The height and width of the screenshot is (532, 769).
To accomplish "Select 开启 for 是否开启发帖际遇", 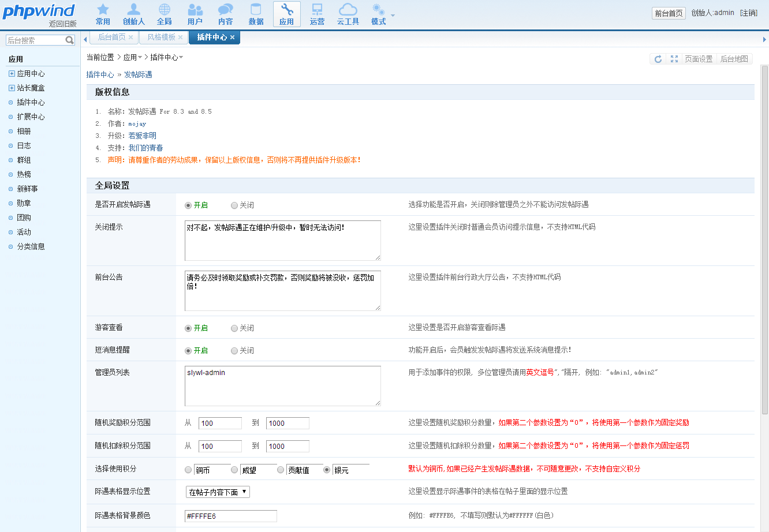I will (188, 205).
